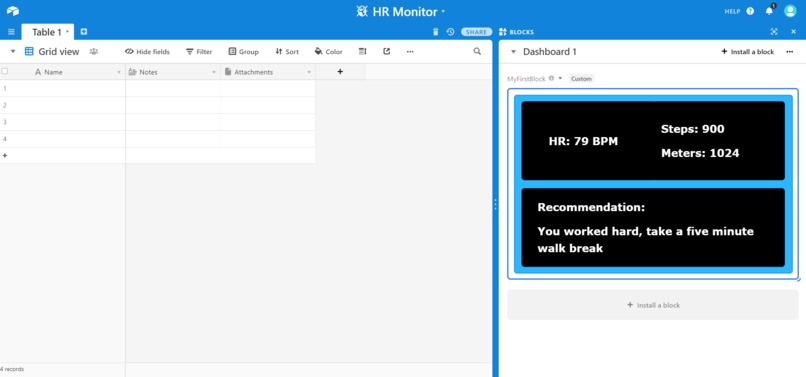Click the Attachments column header
This screenshot has height=377, width=806.
pyautogui.click(x=268, y=72)
